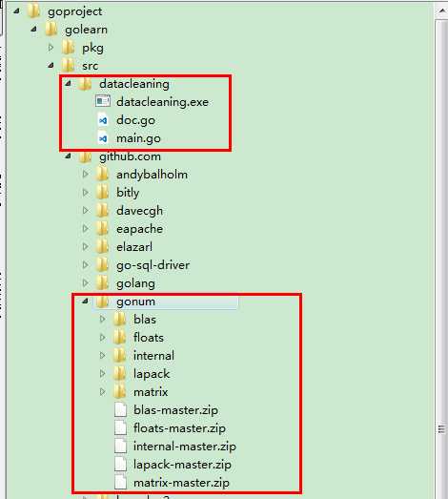Click the blas folder icon
This screenshot has width=448, height=499.
pos(119,320)
